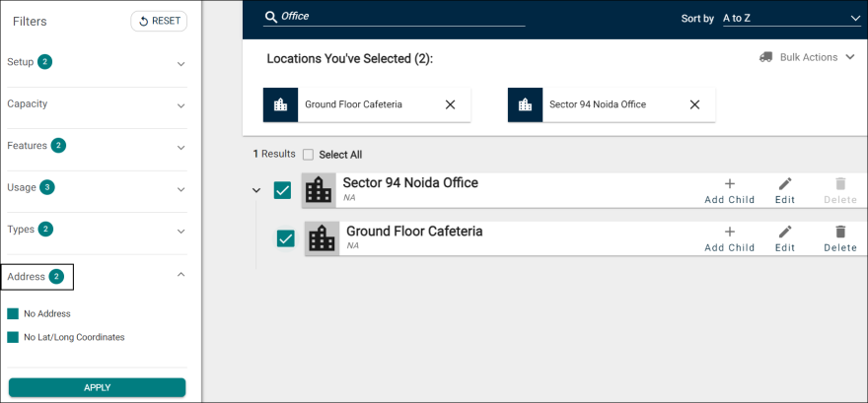868x403 pixels.
Task: Uncheck Ground Floor Cafeteria row checkbox
Action: coord(286,238)
